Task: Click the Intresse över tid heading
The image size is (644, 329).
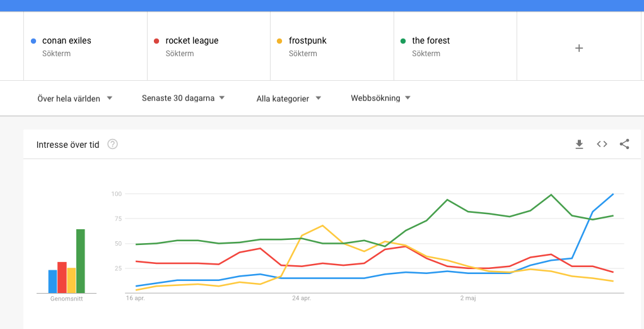Action: 67,145
